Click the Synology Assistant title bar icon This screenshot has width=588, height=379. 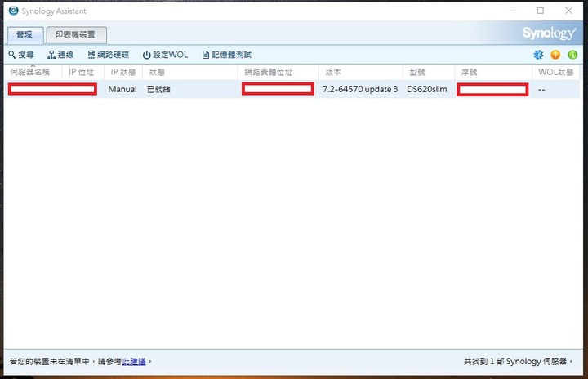click(x=14, y=11)
